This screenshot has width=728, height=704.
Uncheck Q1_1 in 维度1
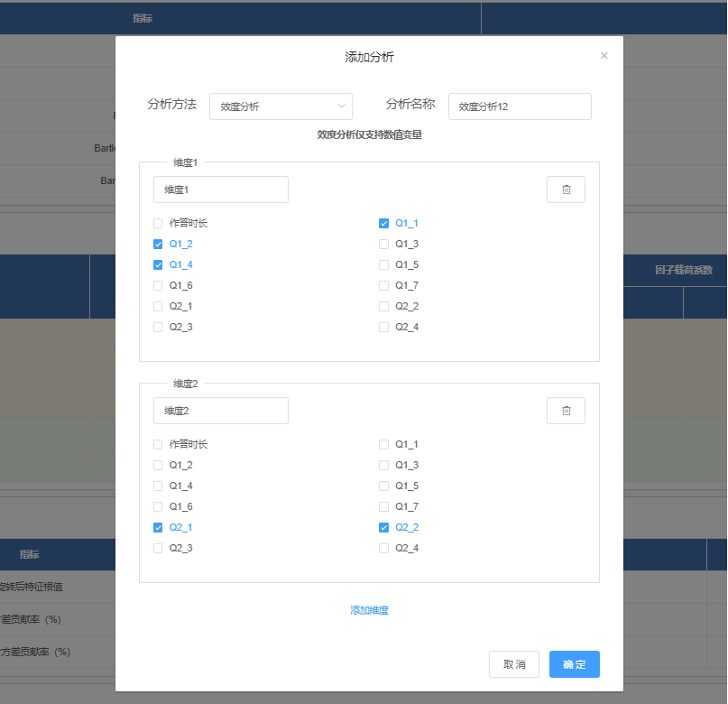[x=383, y=223]
